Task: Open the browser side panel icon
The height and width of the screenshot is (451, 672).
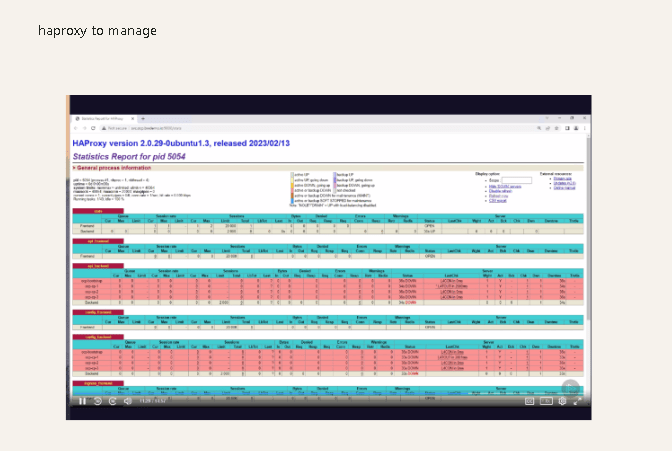Action: tap(567, 128)
